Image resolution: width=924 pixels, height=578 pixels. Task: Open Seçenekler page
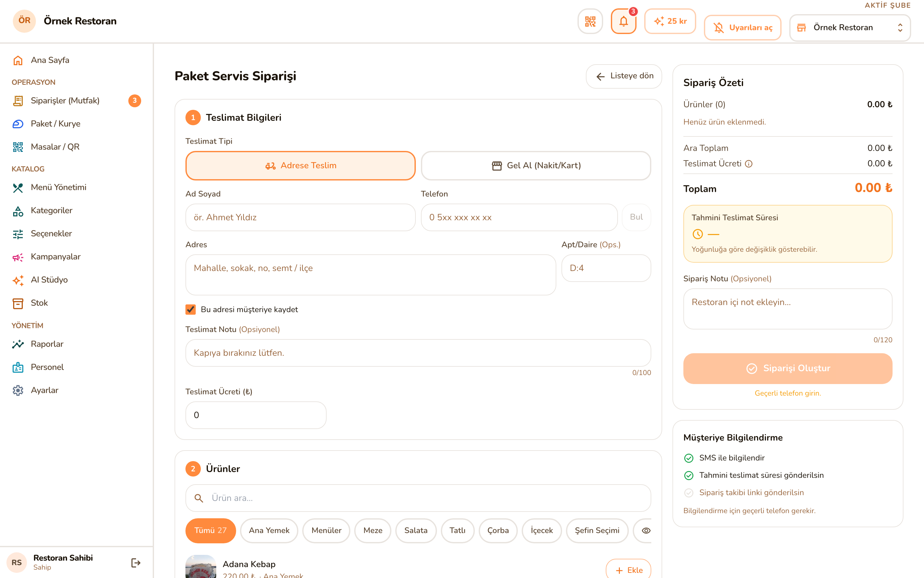[x=76, y=233]
